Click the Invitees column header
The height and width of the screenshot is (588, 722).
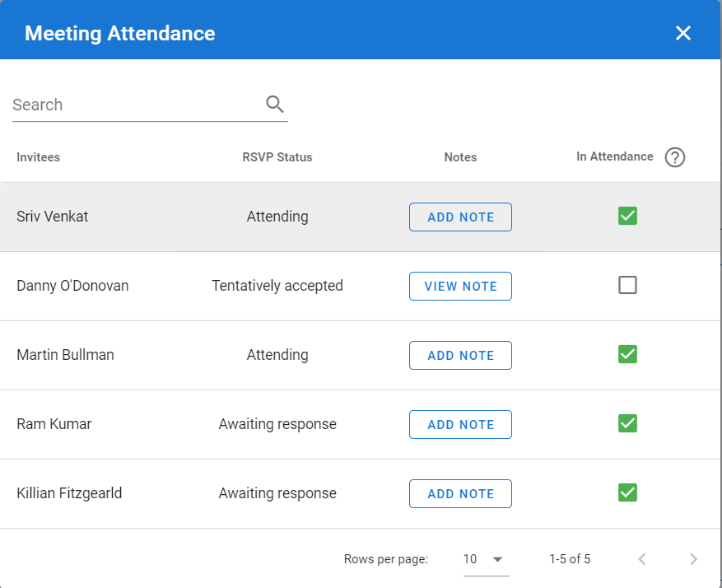(x=38, y=157)
